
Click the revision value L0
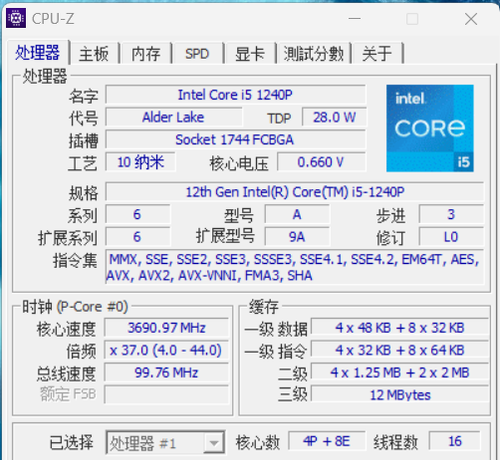pyautogui.click(x=451, y=237)
